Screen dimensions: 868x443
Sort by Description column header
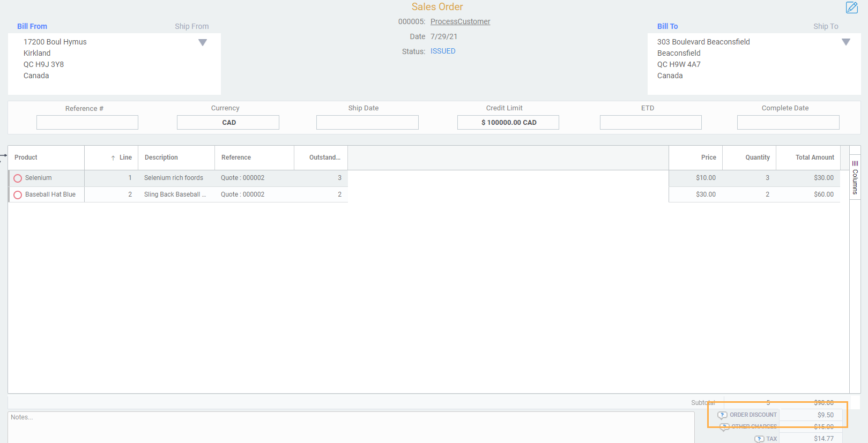176,157
